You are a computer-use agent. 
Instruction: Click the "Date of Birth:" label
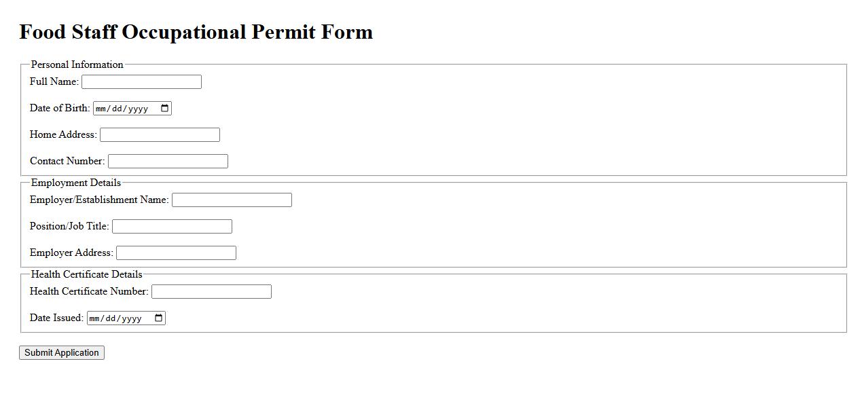60,108
